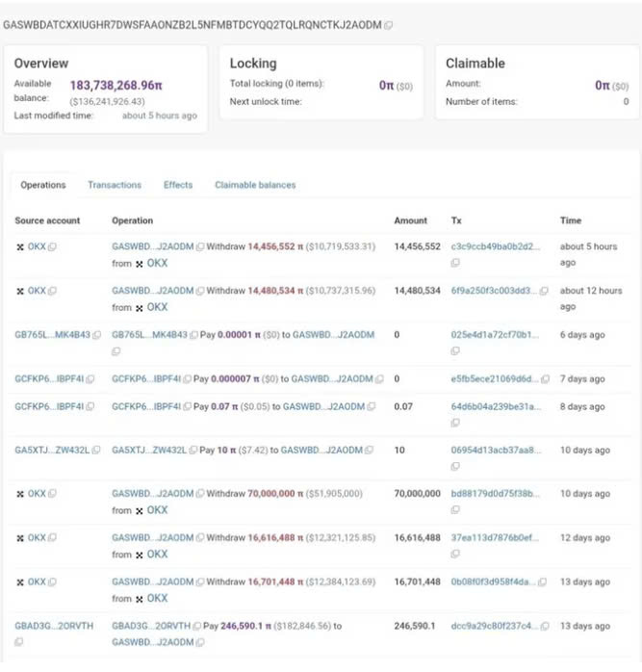Copy transaction hash dcc9a29c80f237c4
642x672 pixels.
[545, 626]
